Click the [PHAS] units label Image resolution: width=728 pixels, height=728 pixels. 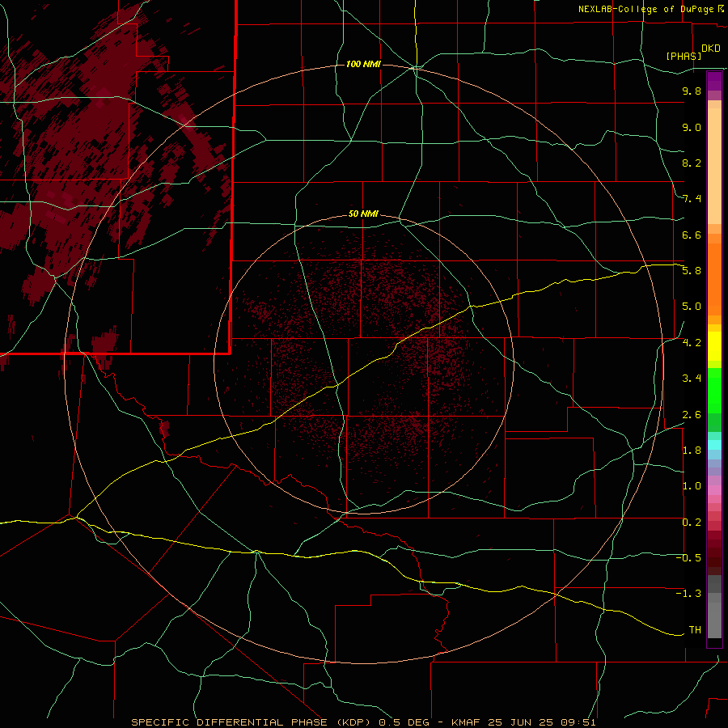pos(684,56)
